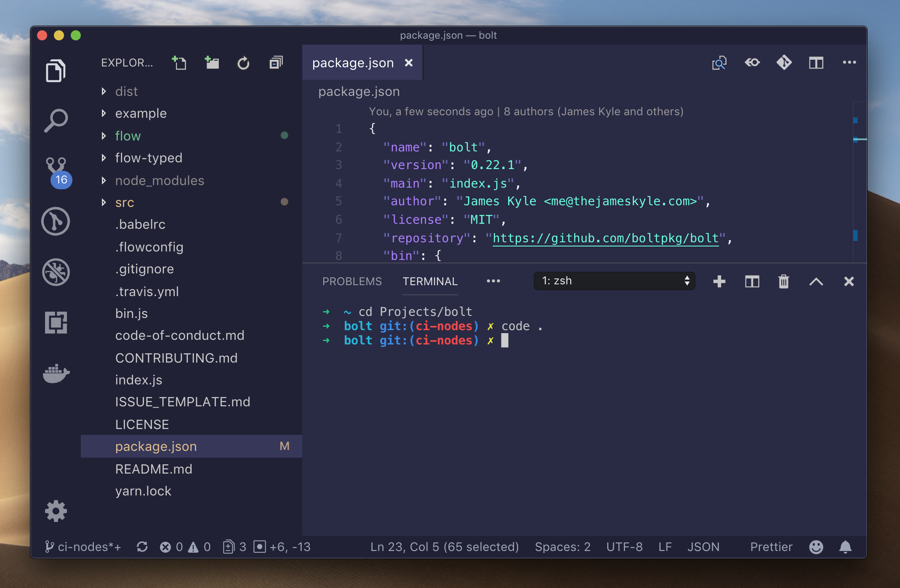
Task: Collapse all folders in the Explorer
Action: point(276,63)
